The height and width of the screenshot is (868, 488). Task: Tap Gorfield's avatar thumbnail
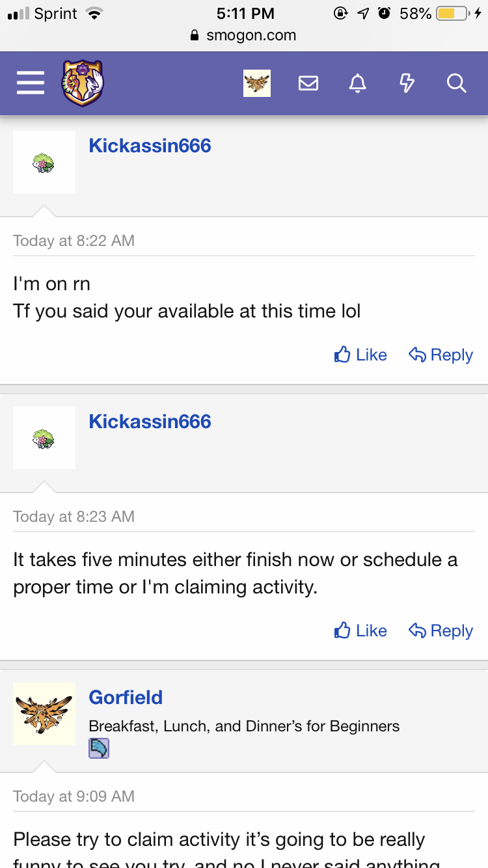click(x=44, y=714)
